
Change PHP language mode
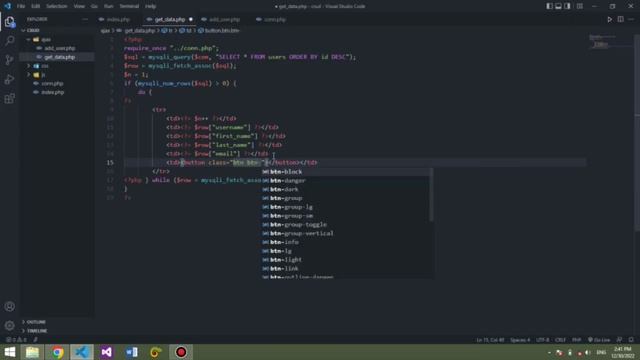pos(576,340)
